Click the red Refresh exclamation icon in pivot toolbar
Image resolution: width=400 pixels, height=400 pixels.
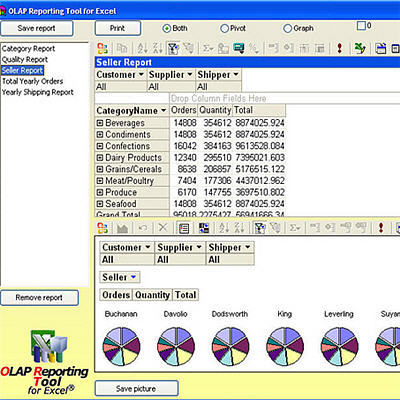[x=339, y=49]
